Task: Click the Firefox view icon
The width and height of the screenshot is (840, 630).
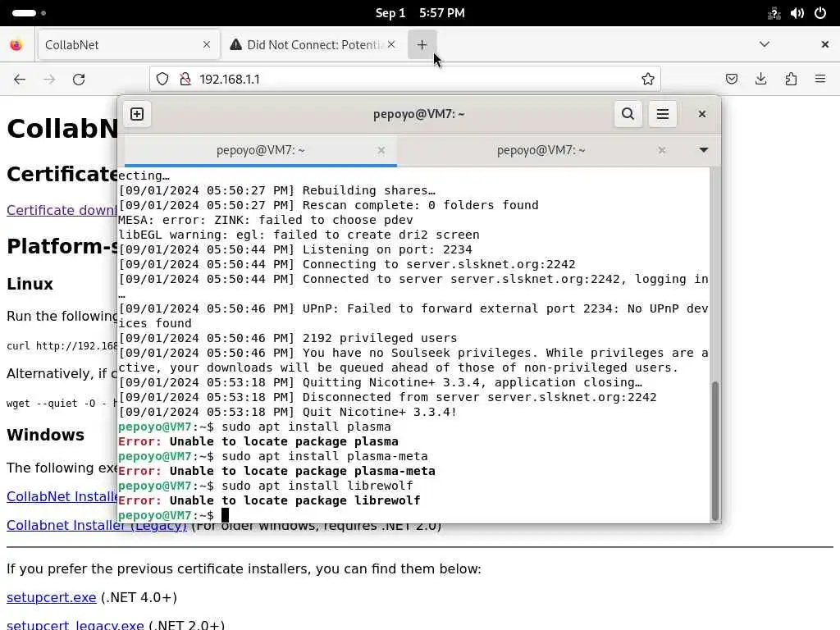Action: [16, 45]
